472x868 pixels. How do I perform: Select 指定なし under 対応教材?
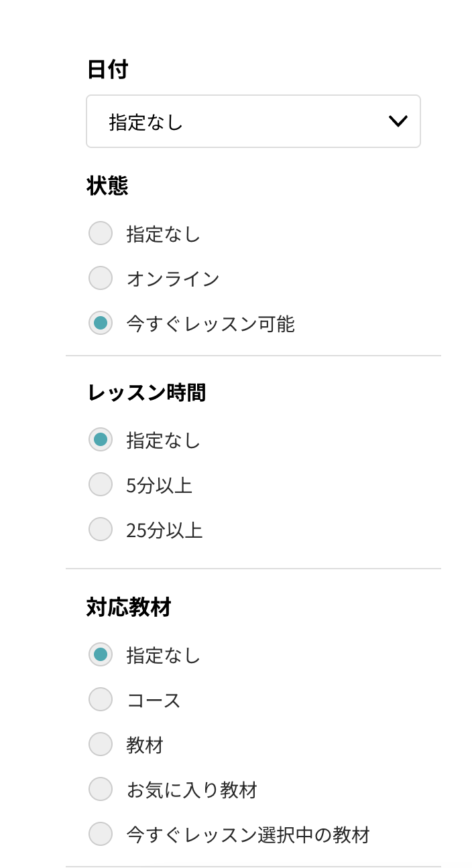[101, 654]
